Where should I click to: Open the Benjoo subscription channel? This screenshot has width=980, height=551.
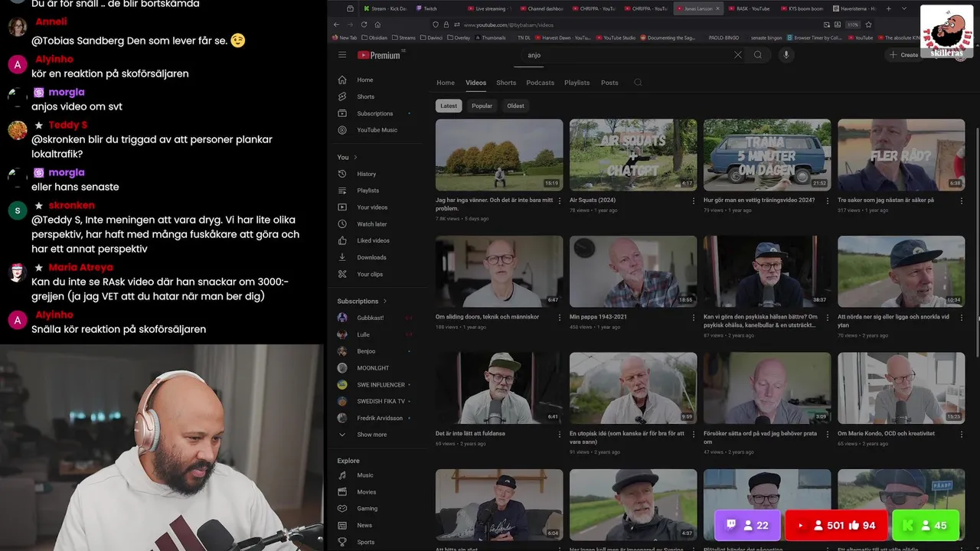click(366, 351)
